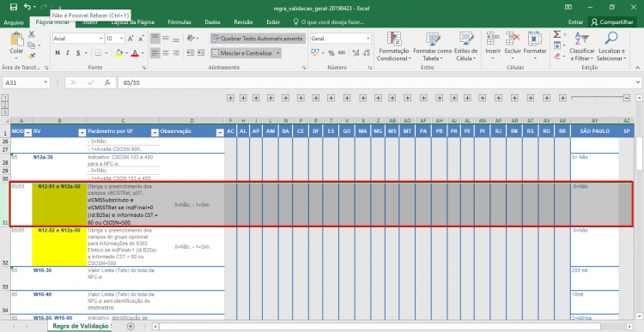Apply yellow fill color
This screenshot has height=332, width=644.
118,53
